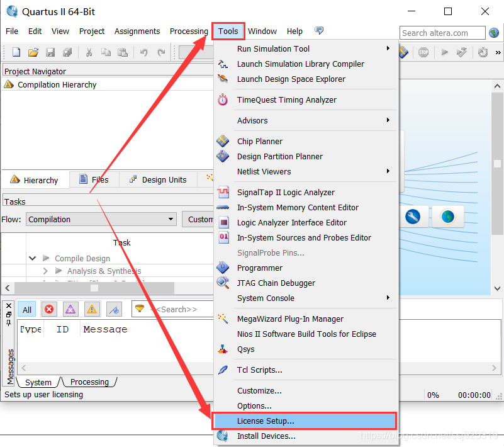
Task: Click the Analysis and Elaboration toolbar icon
Action: (x=462, y=52)
